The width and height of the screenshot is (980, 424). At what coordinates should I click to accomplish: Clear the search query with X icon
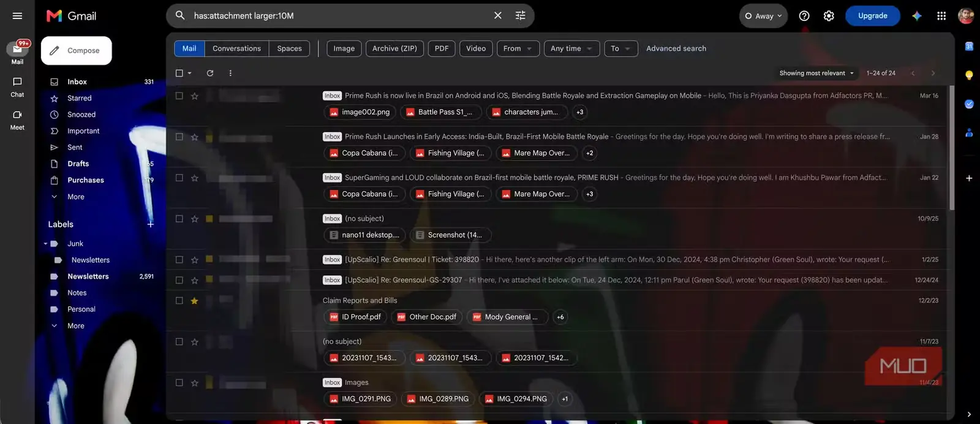[x=498, y=16]
